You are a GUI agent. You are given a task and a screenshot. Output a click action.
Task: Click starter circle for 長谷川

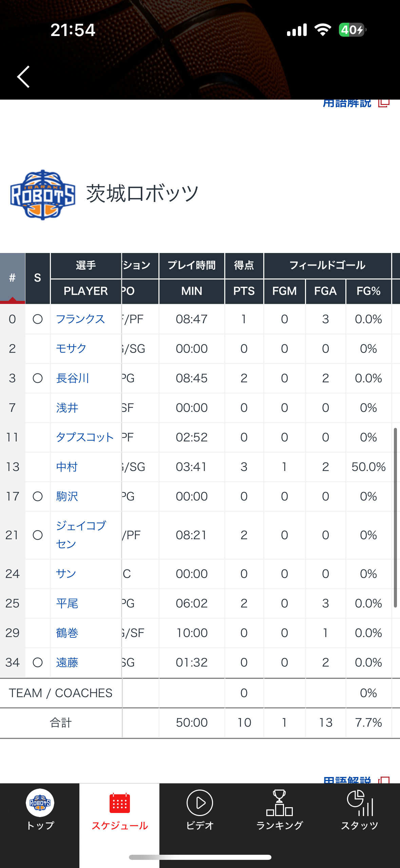point(38,378)
